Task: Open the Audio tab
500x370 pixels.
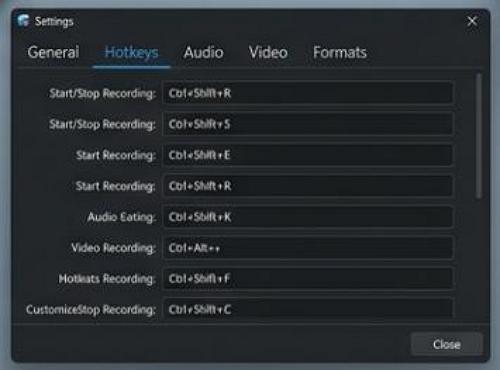Action: coord(203,52)
